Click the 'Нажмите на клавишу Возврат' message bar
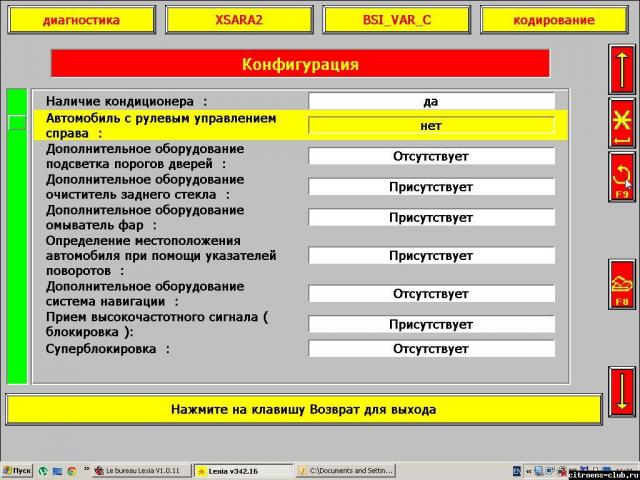 304,409
